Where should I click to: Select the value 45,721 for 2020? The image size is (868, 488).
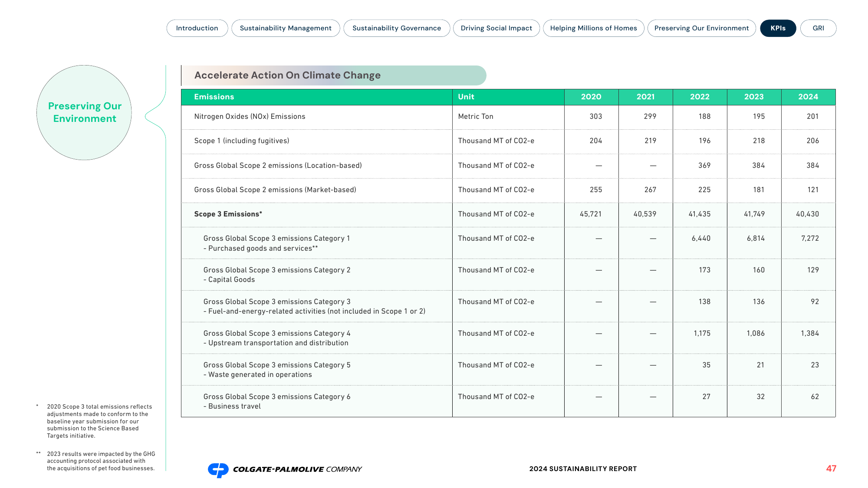[591, 214]
